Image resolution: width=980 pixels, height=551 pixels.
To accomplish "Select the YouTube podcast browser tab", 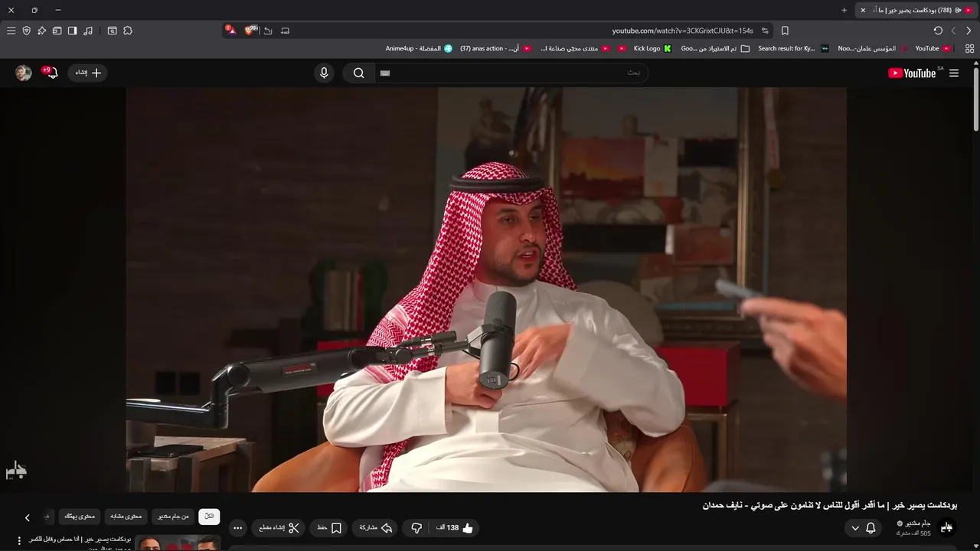I will [916, 10].
